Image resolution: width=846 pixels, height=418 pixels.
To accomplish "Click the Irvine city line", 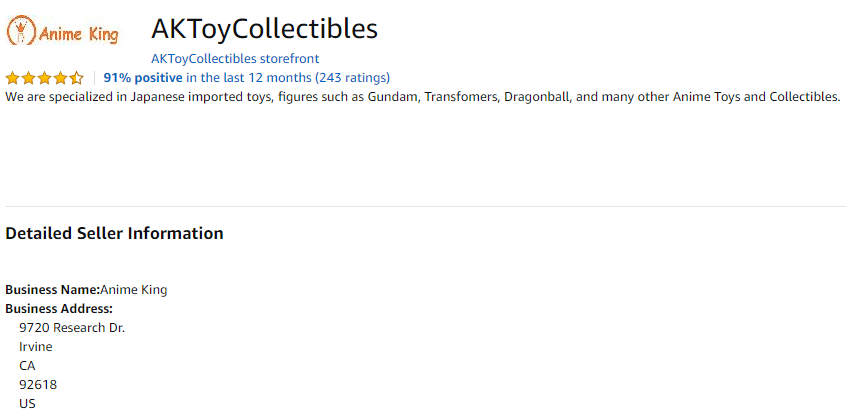I will pos(36,347).
